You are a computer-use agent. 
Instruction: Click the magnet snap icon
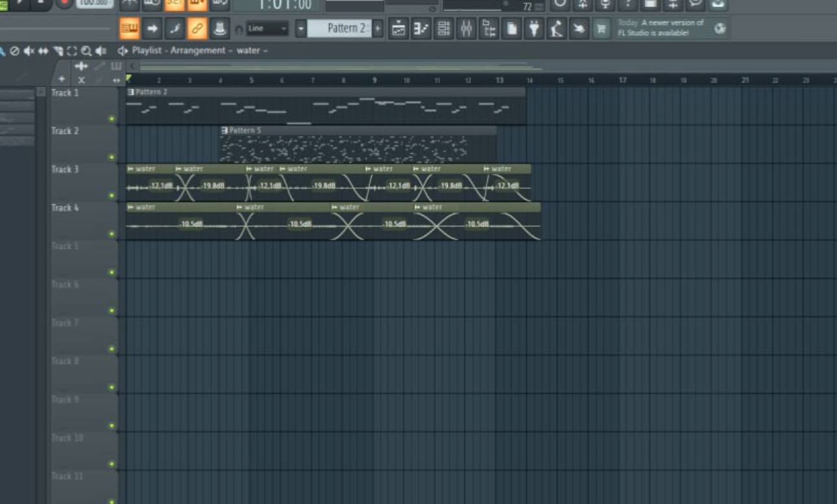point(239,29)
